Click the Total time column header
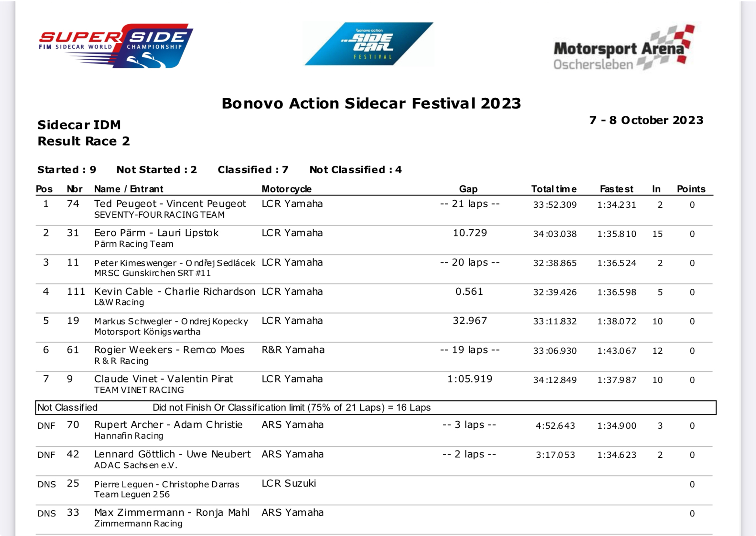 click(554, 189)
